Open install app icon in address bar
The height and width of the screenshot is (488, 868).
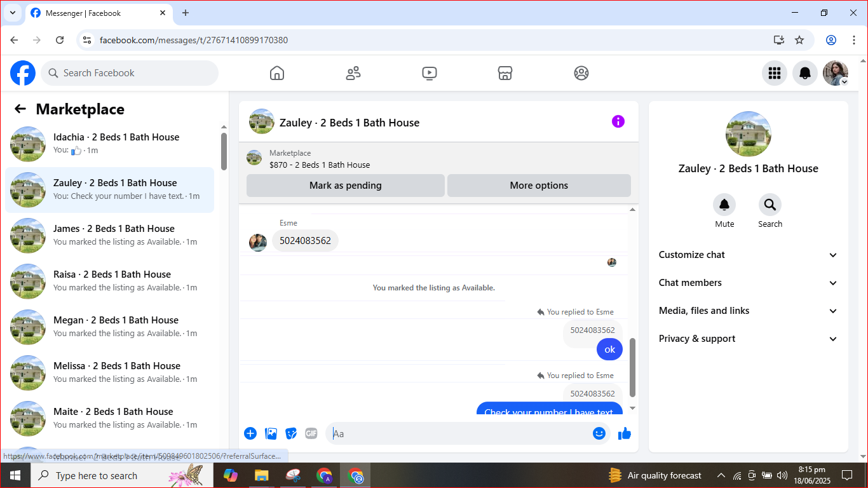pos(779,40)
